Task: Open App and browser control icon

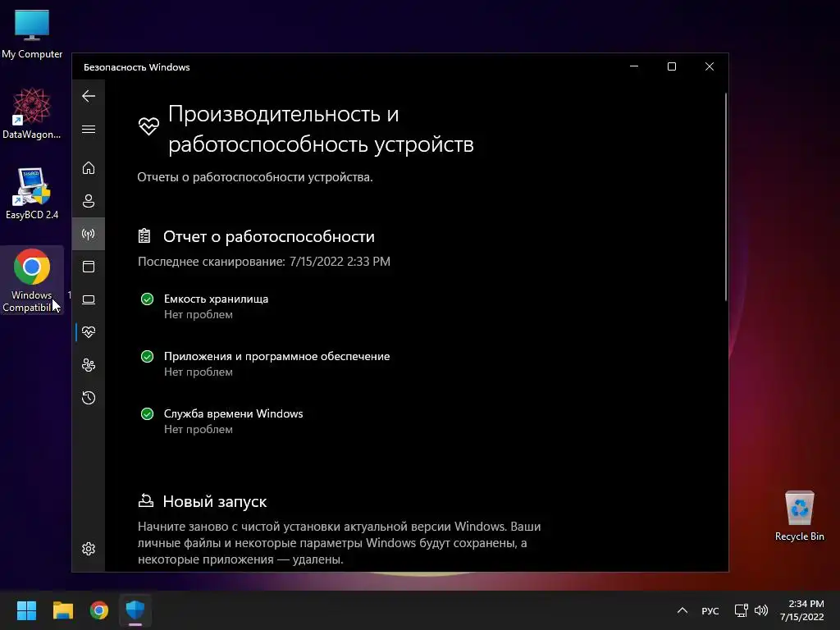Action: pos(89,267)
